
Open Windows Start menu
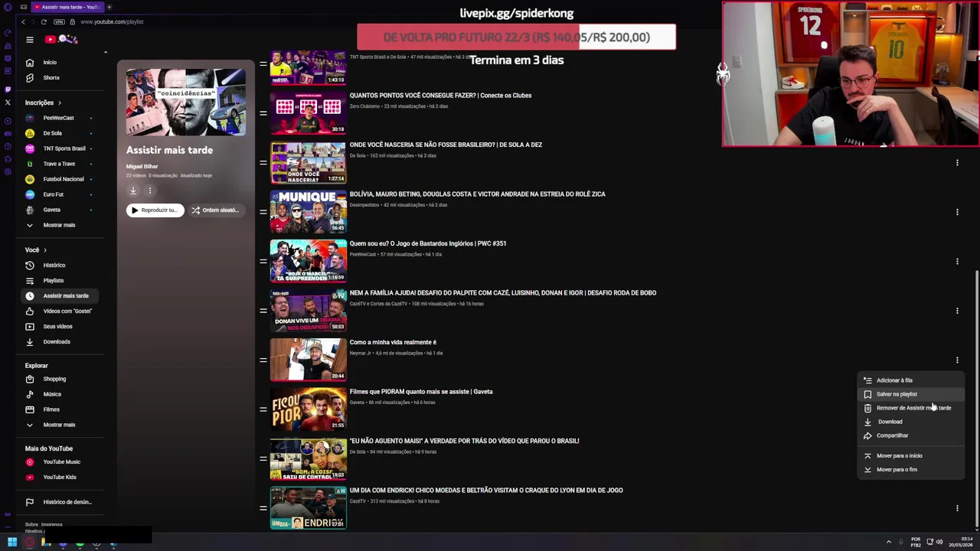click(x=12, y=542)
